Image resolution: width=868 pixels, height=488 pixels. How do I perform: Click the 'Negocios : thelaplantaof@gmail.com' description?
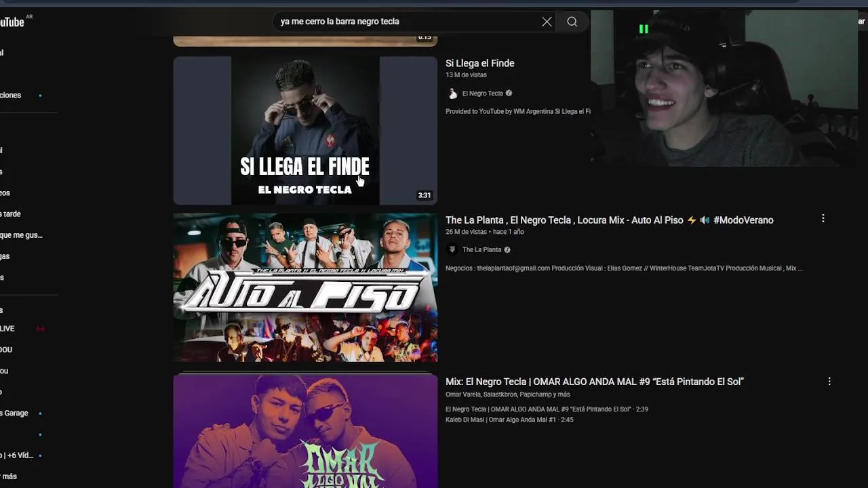pos(624,268)
